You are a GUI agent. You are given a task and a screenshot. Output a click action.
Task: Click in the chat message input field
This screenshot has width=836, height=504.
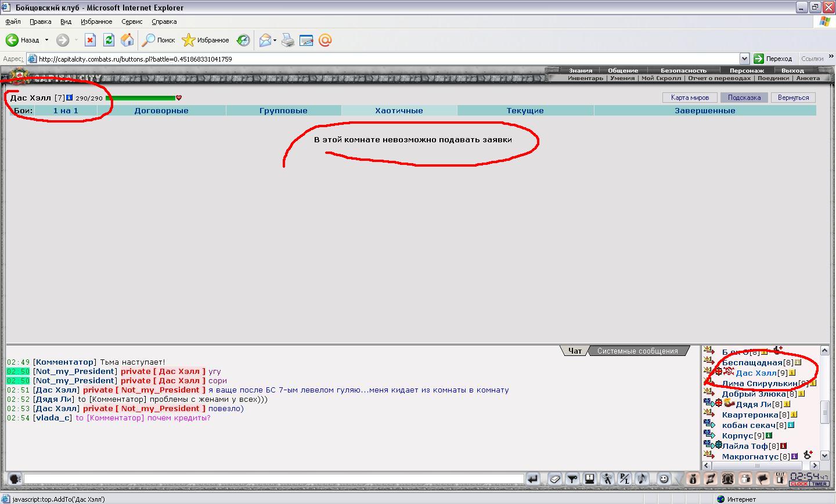click(x=273, y=479)
